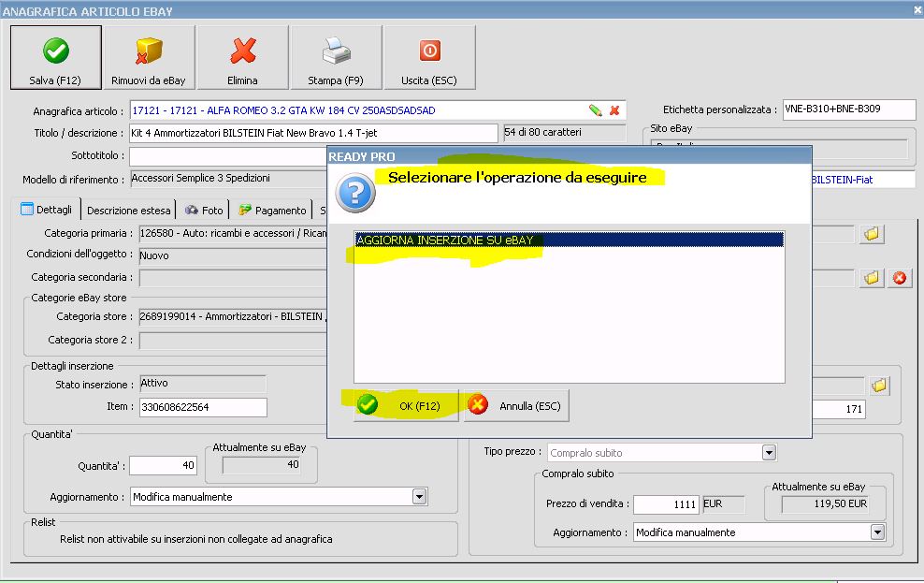Image resolution: width=924 pixels, height=583 pixels.
Task: Close the Anagrafica Articolo eBay window
Action: tap(917, 10)
